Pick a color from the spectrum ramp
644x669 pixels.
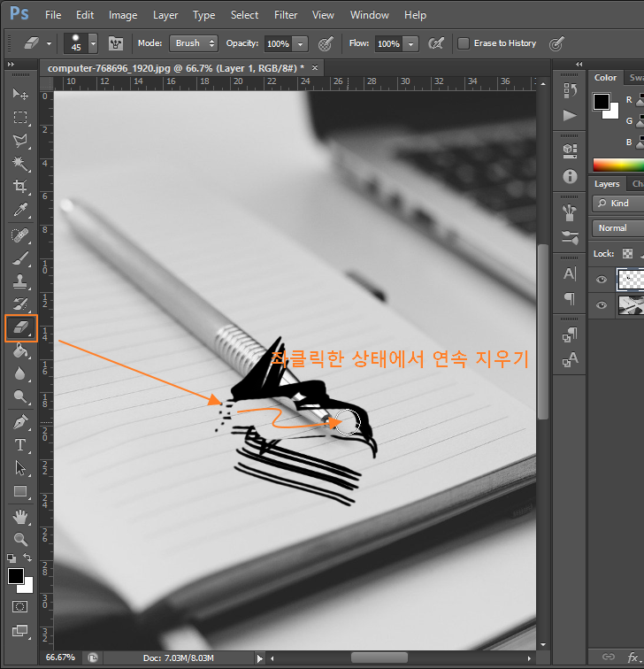click(x=618, y=165)
